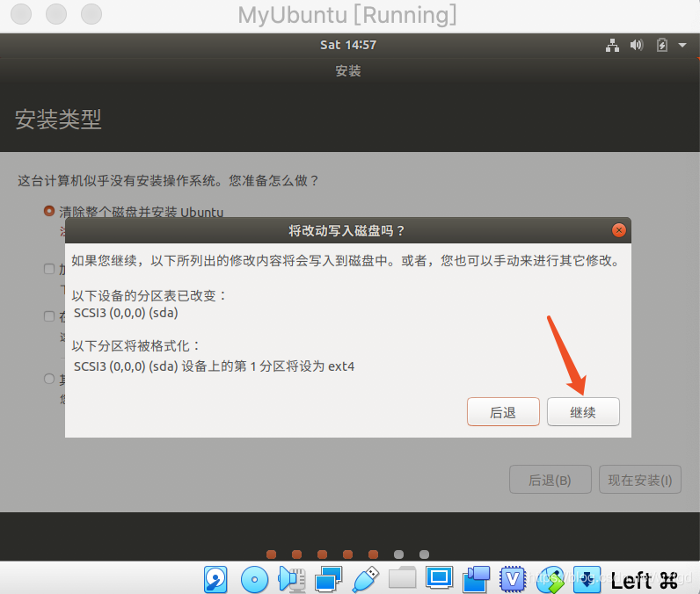Screen dimensions: 700x594
Task: Click the text SCSI3 (0,0,0) (sda) under 分区表已改变
Action: coord(126,313)
